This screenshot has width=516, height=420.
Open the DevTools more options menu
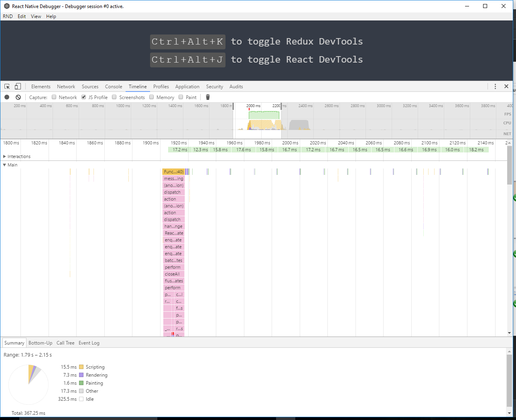click(x=495, y=86)
